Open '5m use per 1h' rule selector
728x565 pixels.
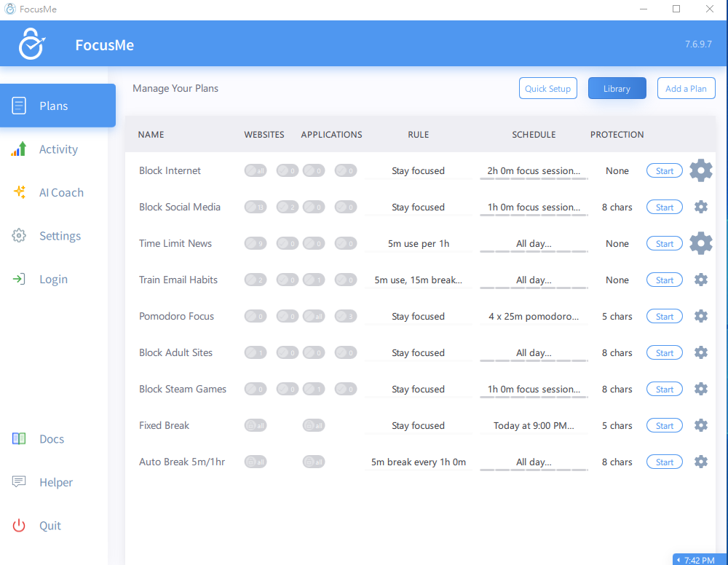tap(418, 244)
